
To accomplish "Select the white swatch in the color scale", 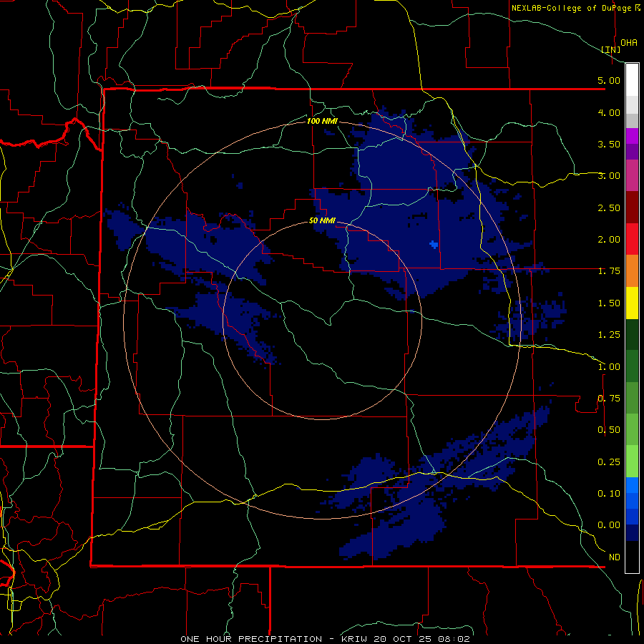I will point(632,80).
